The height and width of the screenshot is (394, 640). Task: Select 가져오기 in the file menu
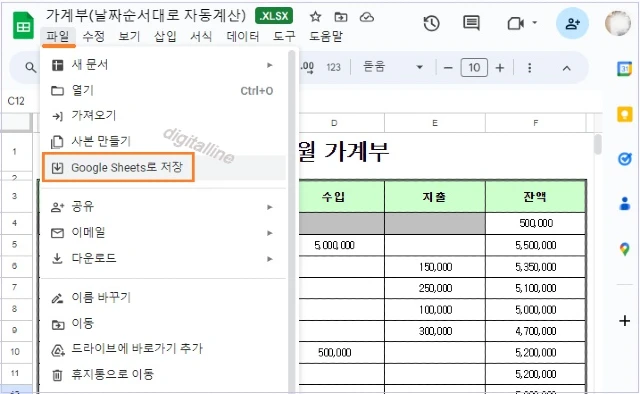(163, 116)
